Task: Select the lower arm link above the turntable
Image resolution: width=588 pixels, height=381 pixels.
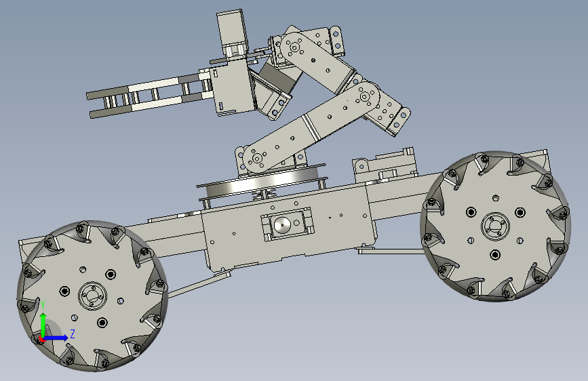Action: click(311, 127)
